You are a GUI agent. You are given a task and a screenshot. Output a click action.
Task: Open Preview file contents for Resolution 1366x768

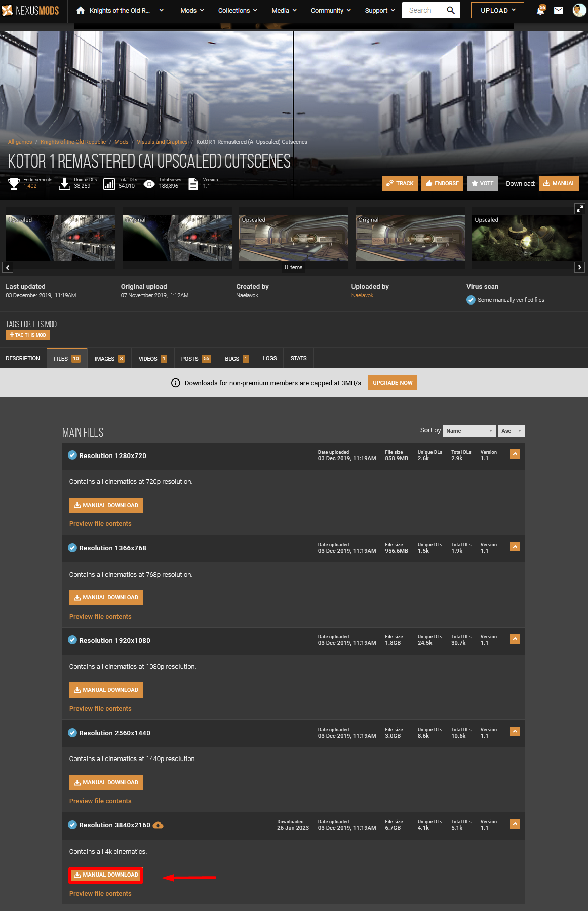(100, 616)
